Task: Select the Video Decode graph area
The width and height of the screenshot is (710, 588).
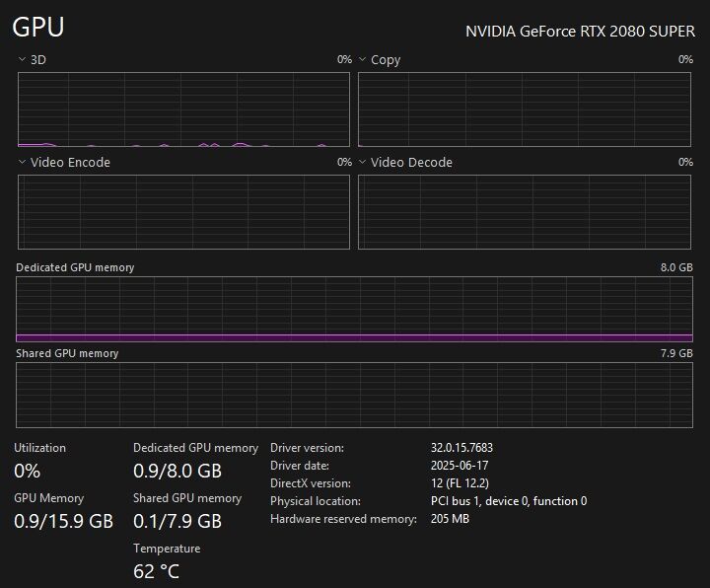Action: point(525,211)
